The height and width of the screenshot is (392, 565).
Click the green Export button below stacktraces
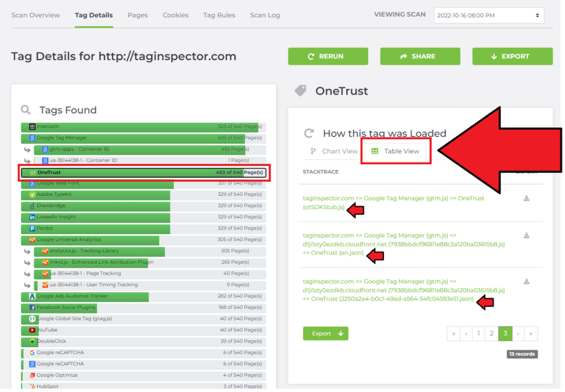pyautogui.click(x=326, y=334)
